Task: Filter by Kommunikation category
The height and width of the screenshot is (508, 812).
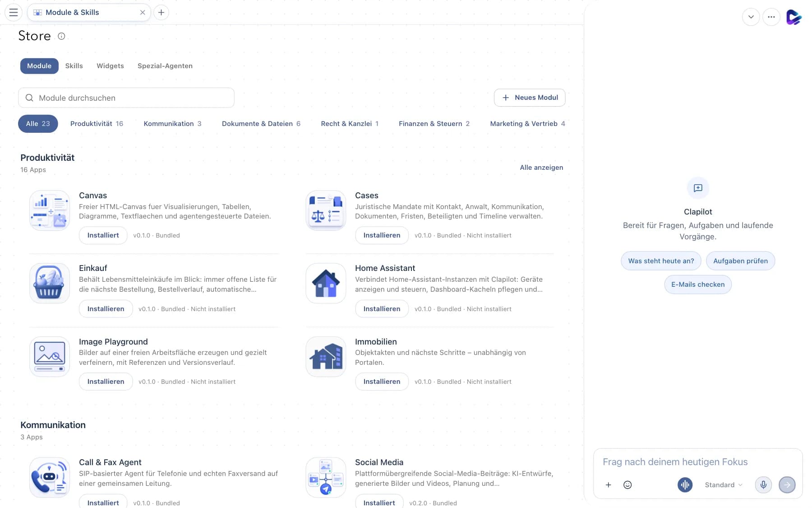Action: [x=172, y=124]
